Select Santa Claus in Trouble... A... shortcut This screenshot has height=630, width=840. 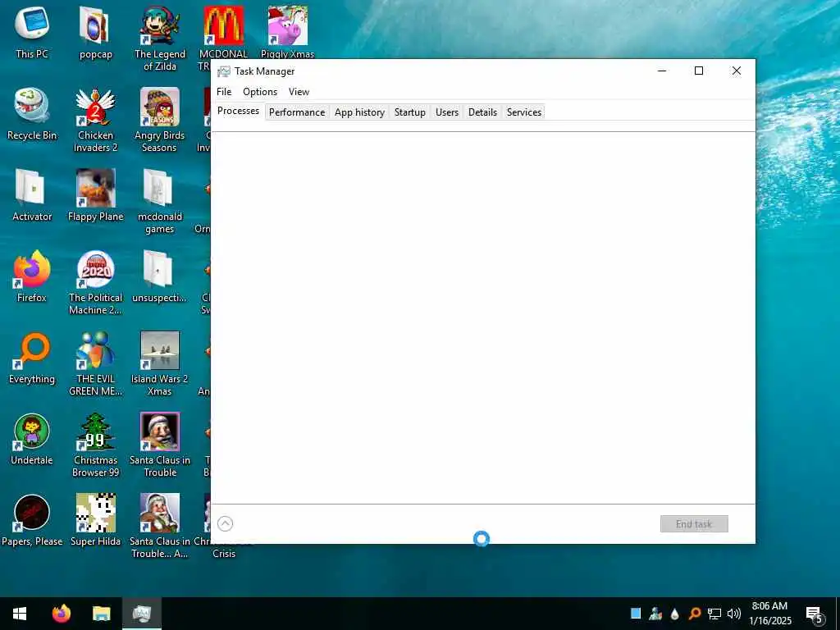[160, 527]
